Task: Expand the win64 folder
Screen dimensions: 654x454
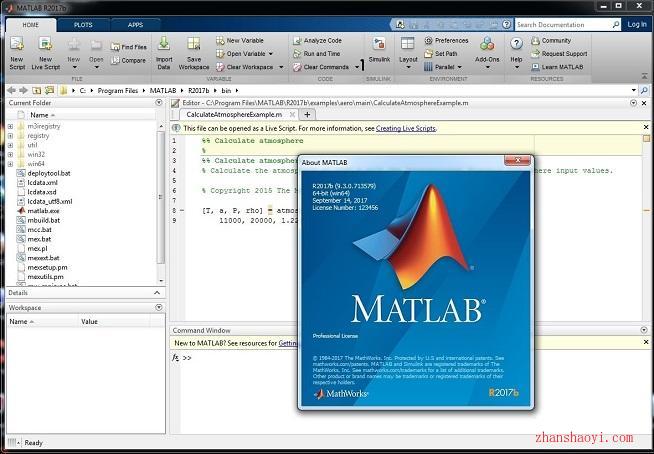Action: [x=10, y=164]
